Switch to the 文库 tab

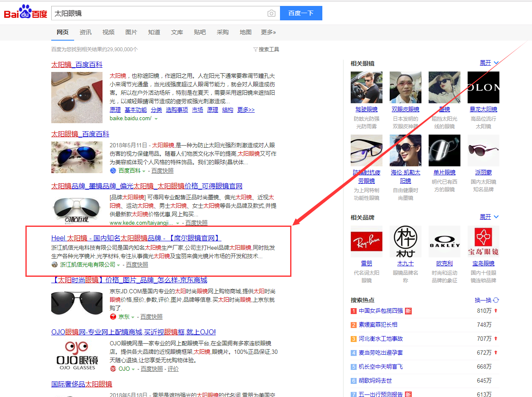(x=177, y=32)
